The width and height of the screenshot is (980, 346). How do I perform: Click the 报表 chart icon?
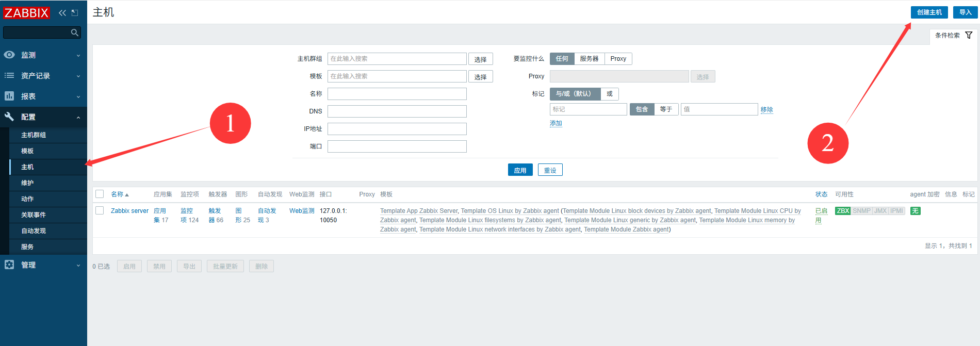tap(9, 96)
